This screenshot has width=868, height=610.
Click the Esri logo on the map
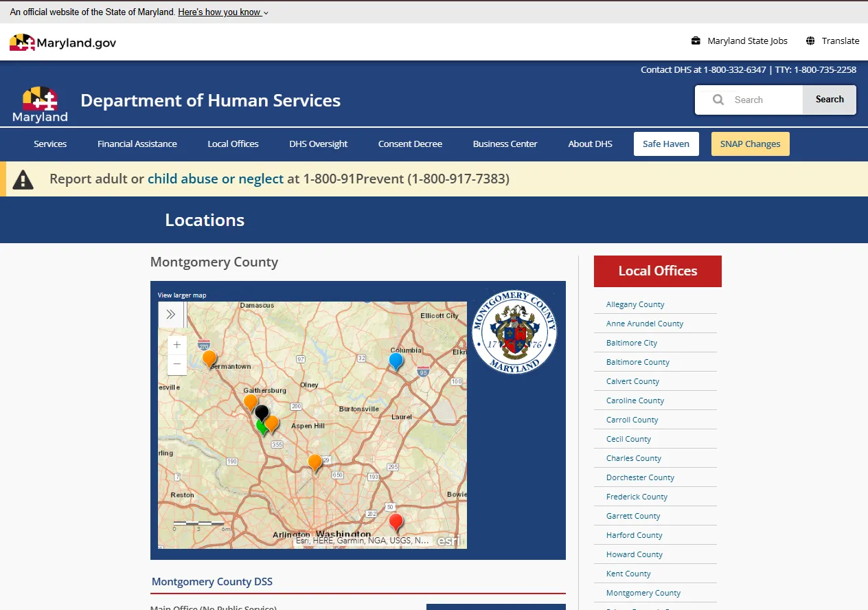[449, 541]
